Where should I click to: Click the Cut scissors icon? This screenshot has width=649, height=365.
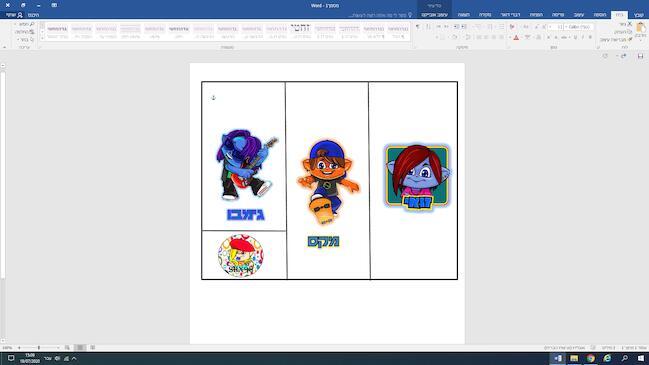point(630,24)
